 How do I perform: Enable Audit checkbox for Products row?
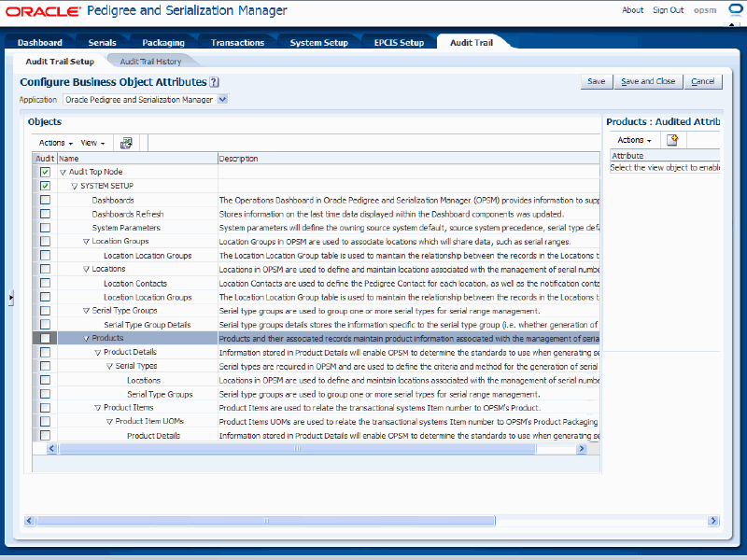(x=45, y=338)
